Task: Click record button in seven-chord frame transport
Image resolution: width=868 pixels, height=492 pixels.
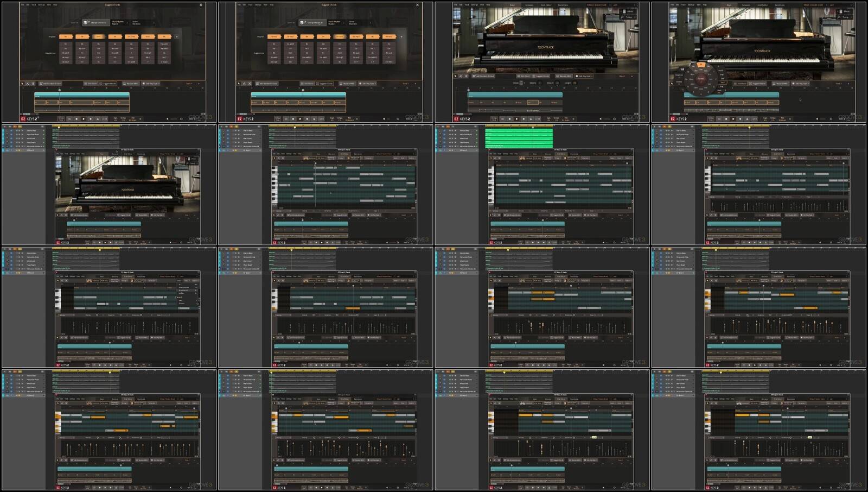Action: pos(91,119)
